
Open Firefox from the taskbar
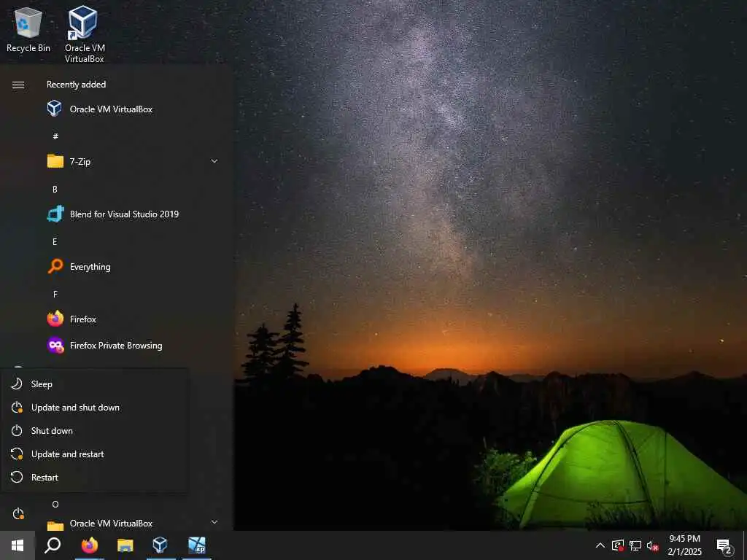coord(90,545)
